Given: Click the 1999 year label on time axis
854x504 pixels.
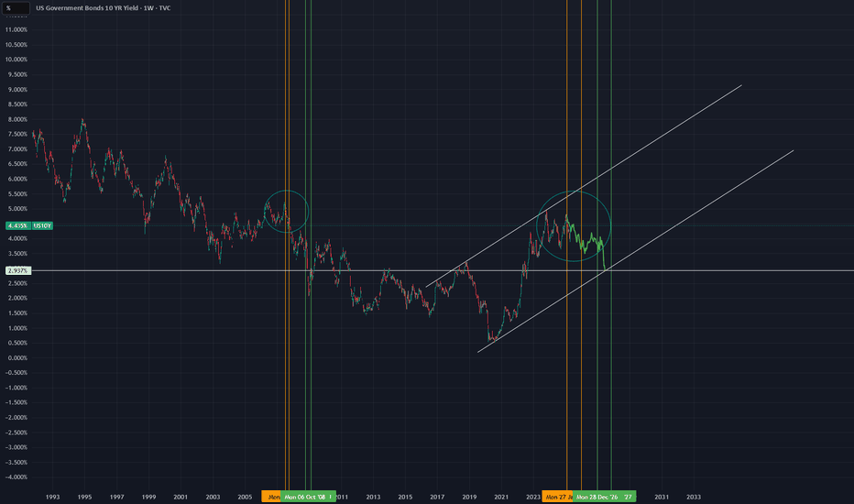Looking at the screenshot, I should pyautogui.click(x=148, y=497).
